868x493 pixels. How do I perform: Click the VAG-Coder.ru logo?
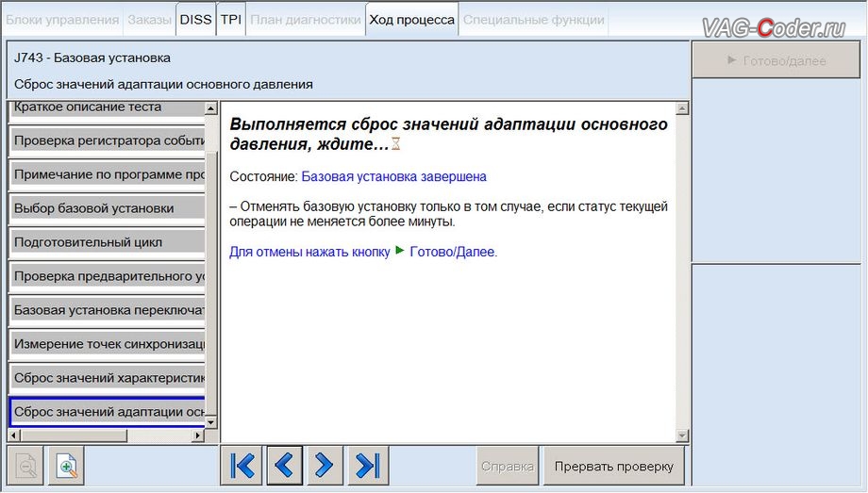(x=774, y=27)
